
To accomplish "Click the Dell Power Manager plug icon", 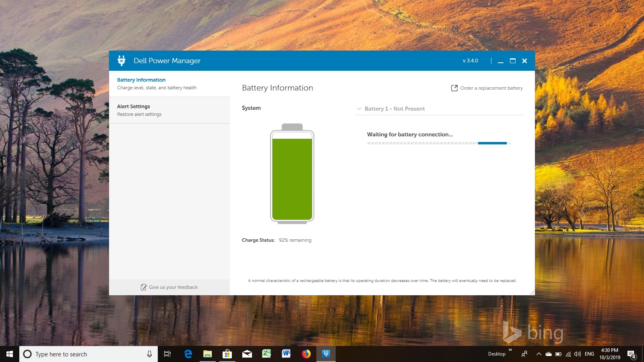I will [x=121, y=61].
